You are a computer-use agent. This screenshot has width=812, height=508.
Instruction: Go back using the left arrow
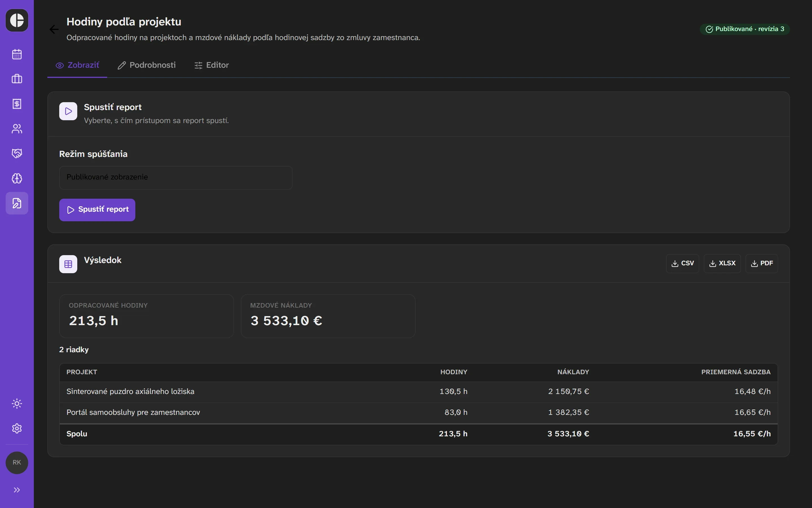54,30
